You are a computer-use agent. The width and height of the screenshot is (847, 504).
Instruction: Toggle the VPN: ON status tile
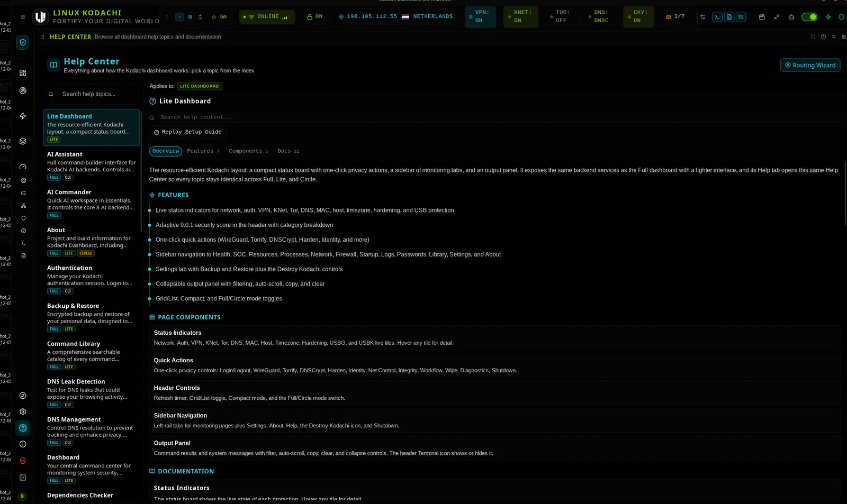click(480, 17)
